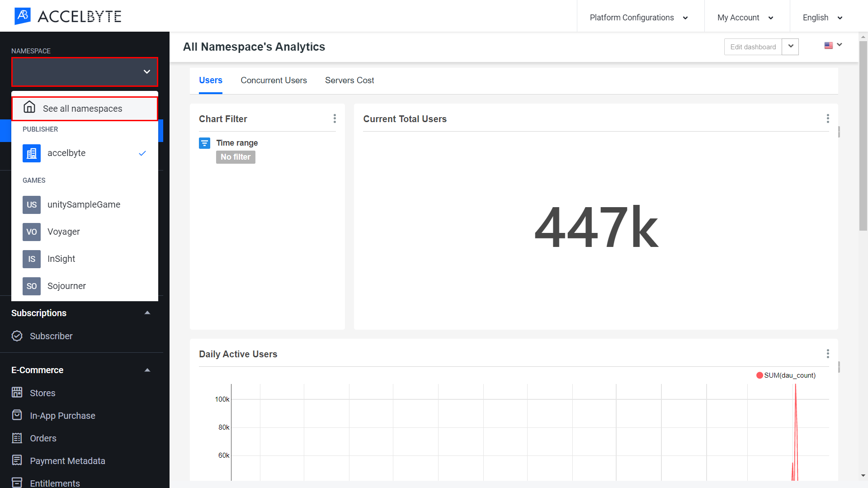This screenshot has width=868, height=488.
Task: Click the Time range label
Action: click(x=237, y=143)
